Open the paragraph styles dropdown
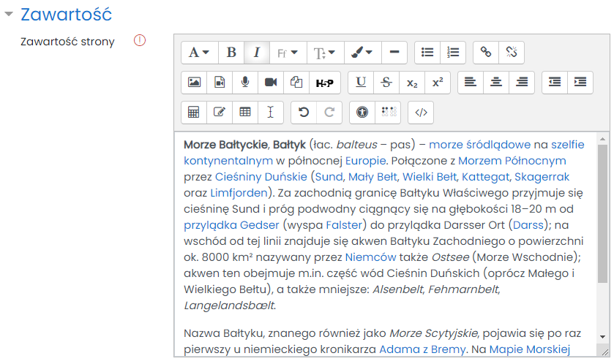This screenshot has width=614, height=364. click(x=199, y=53)
